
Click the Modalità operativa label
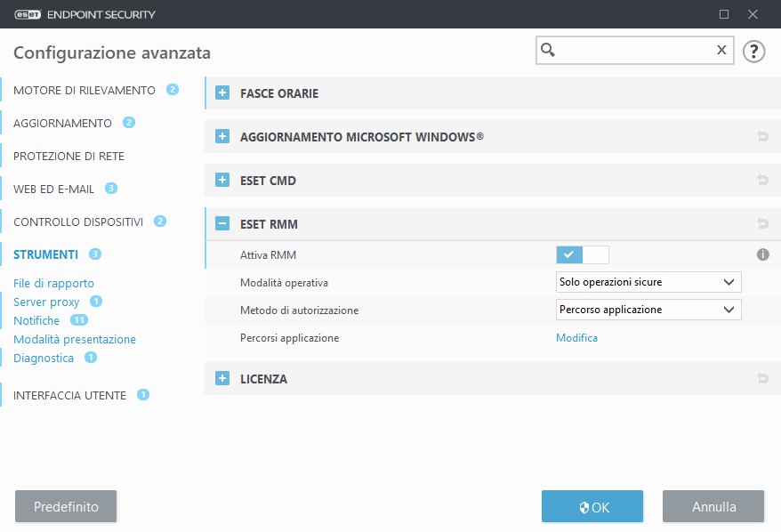point(284,283)
